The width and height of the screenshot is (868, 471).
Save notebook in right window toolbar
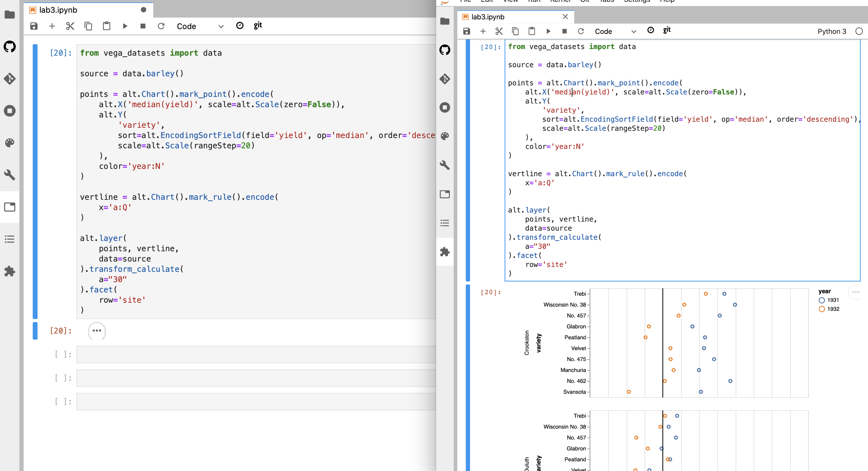pos(466,31)
